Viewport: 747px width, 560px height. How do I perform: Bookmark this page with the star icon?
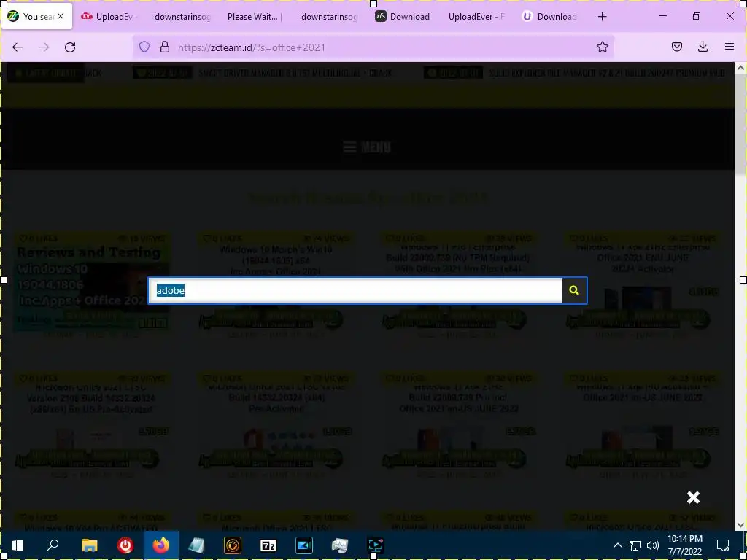(x=602, y=47)
